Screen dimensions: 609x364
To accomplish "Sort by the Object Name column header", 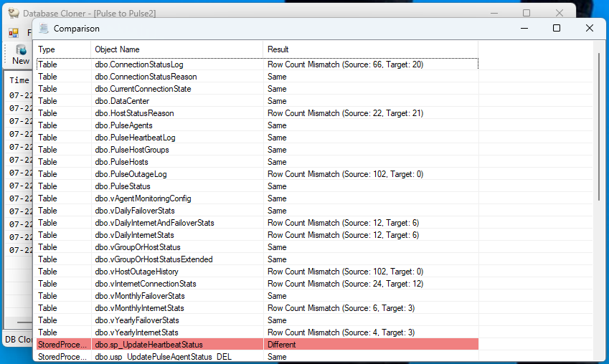I will pyautogui.click(x=176, y=49).
